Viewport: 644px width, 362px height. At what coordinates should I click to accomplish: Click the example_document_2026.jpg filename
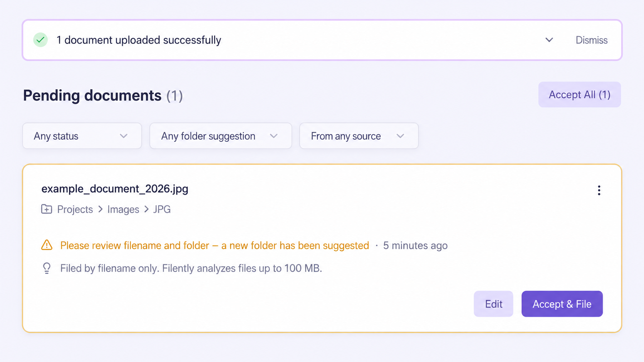115,189
